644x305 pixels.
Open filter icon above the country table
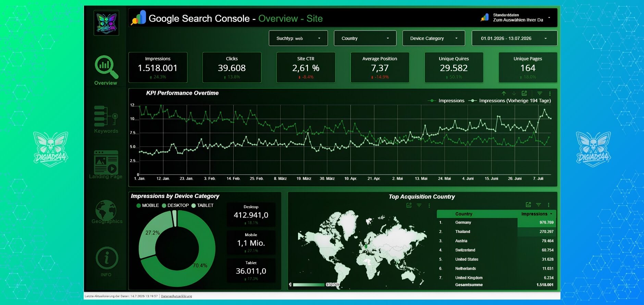pos(538,205)
